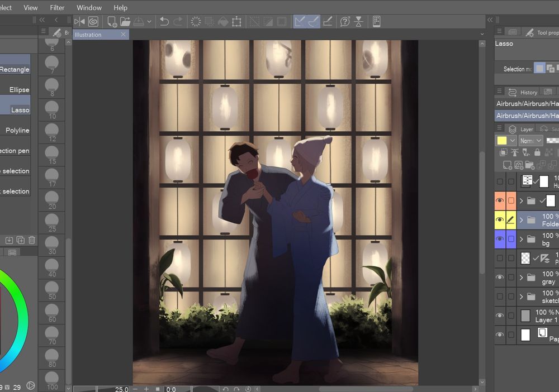Click the CLIP STUDIO spiral icon in toolbar
The width and height of the screenshot is (559, 392).
[93, 22]
